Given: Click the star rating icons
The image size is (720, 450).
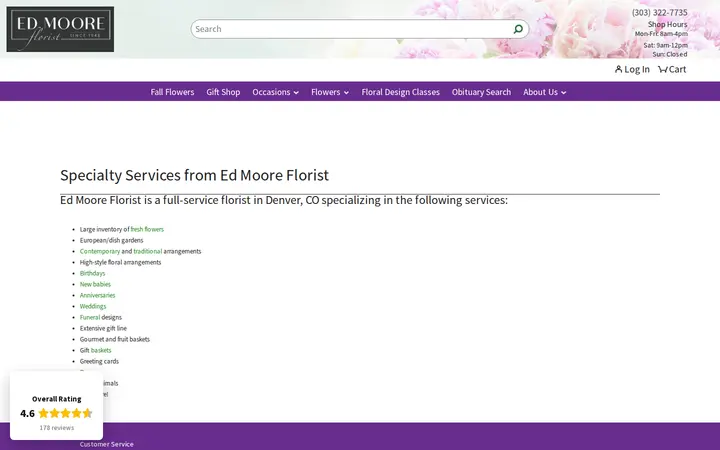Looking at the screenshot, I should (65, 413).
